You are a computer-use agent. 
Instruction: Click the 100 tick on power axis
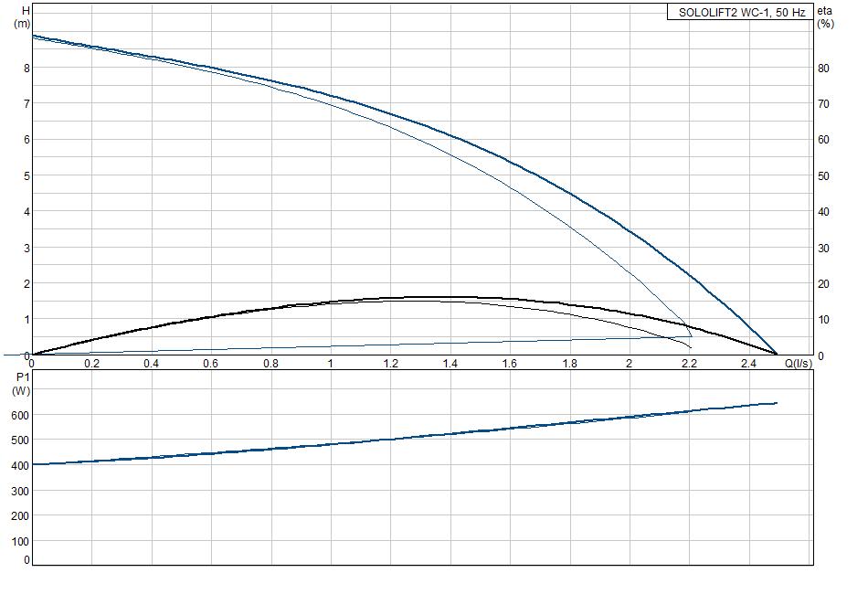[21, 541]
